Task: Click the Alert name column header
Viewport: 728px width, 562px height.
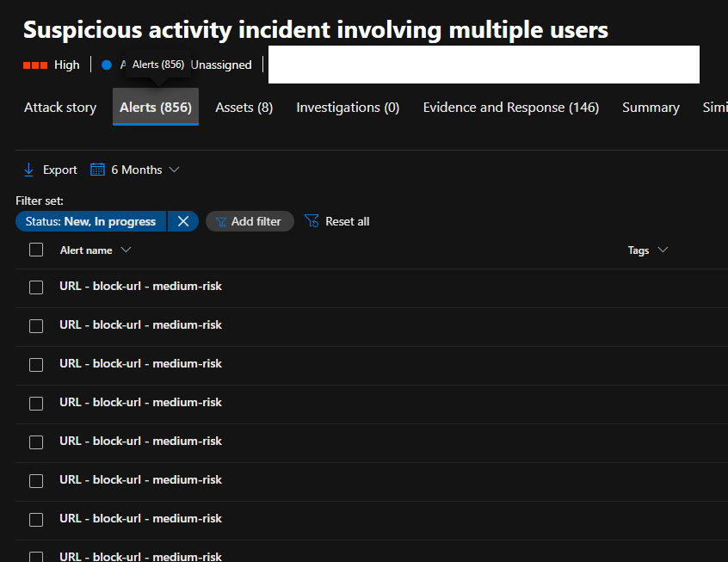Action: [86, 250]
